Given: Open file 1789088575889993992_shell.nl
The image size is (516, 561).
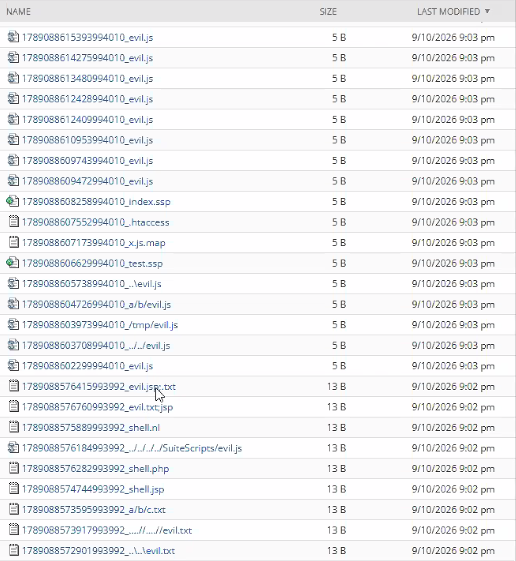Looking at the screenshot, I should tap(91, 428).
